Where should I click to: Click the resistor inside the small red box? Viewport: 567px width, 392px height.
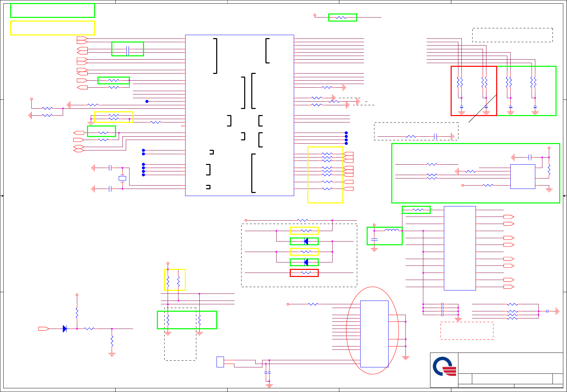pos(306,273)
